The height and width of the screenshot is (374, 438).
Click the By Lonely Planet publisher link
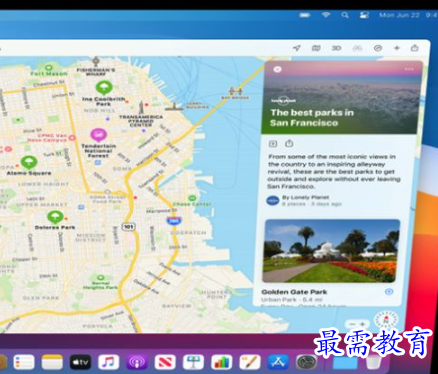(306, 197)
